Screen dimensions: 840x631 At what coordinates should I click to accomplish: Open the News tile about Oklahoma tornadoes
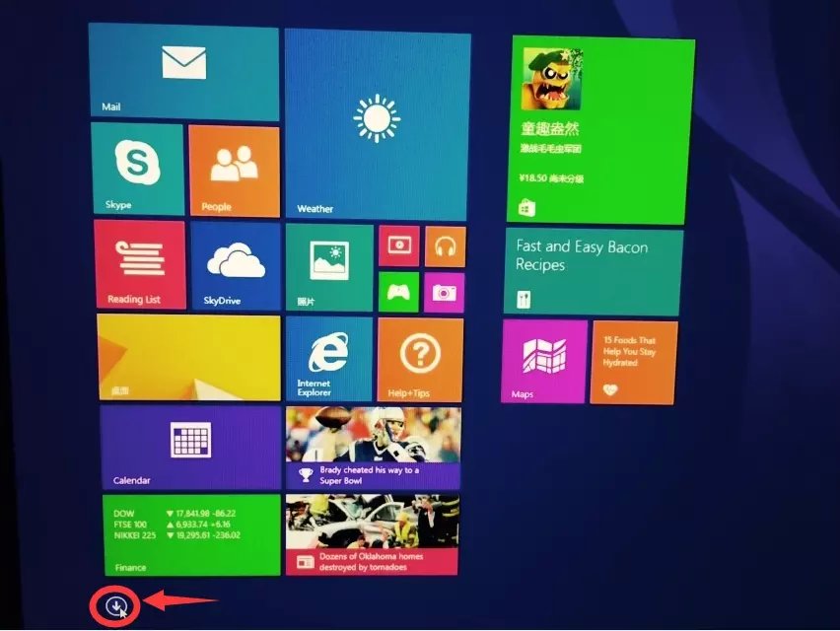point(373,534)
